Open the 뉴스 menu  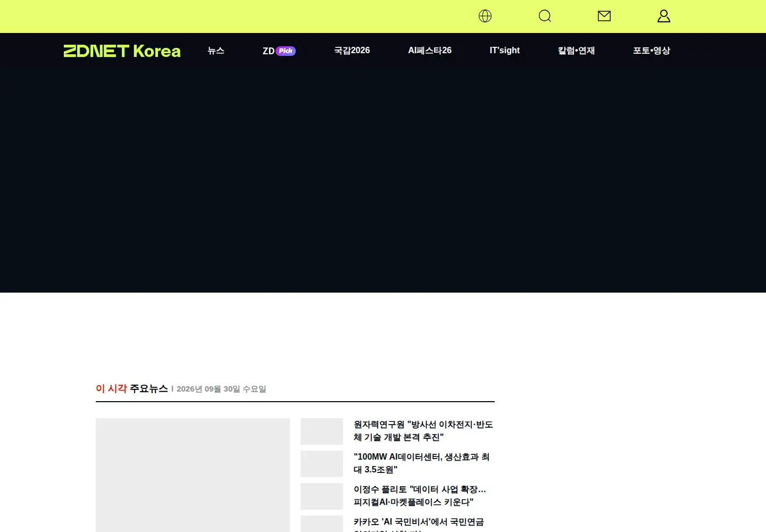(216, 51)
